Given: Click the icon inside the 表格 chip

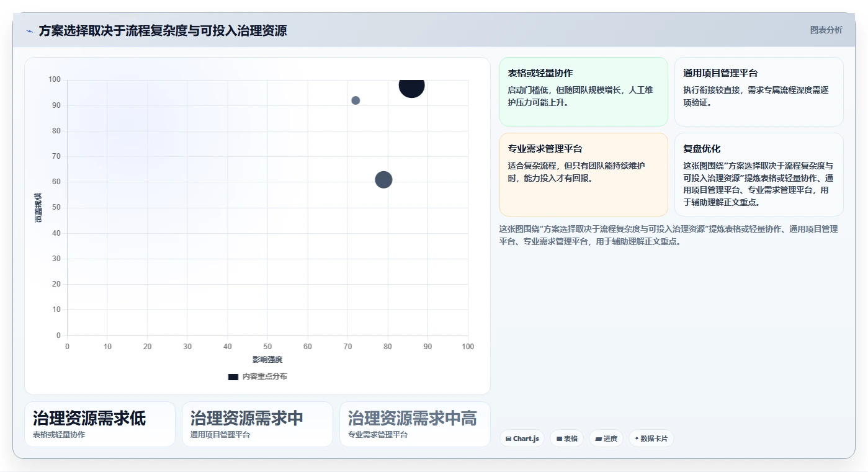Looking at the screenshot, I should 559,439.
